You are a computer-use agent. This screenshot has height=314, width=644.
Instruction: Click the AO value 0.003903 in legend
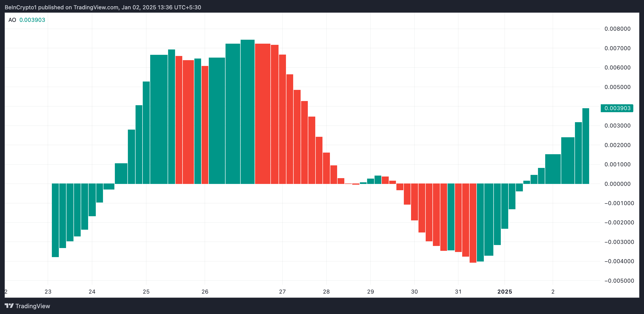point(32,20)
